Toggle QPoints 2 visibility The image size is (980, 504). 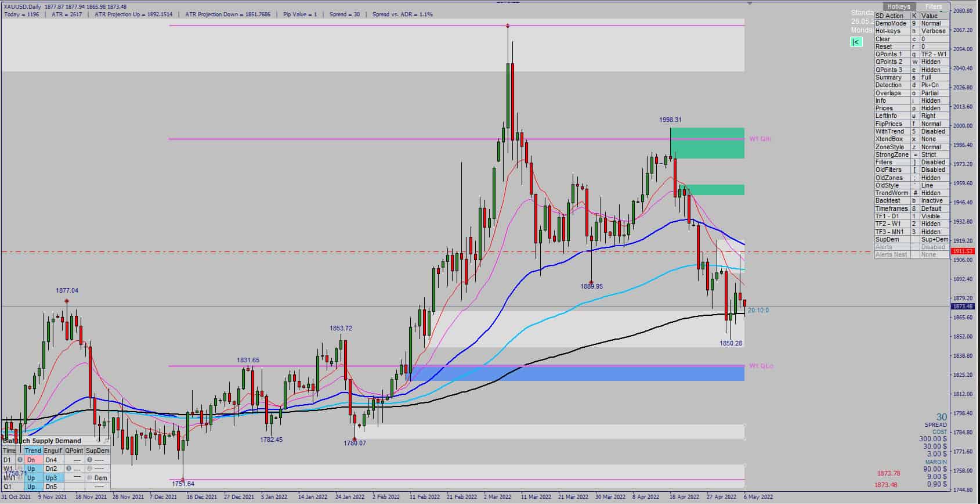point(912,62)
